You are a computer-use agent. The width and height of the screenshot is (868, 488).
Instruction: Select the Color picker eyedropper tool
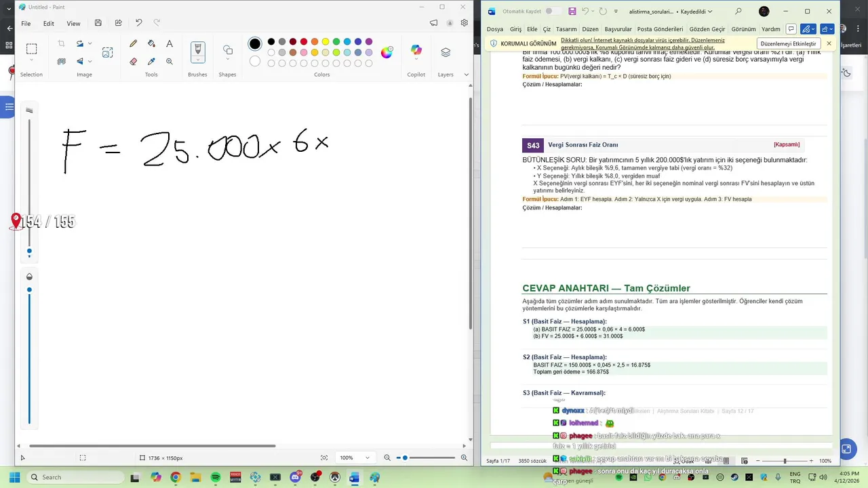pyautogui.click(x=151, y=61)
